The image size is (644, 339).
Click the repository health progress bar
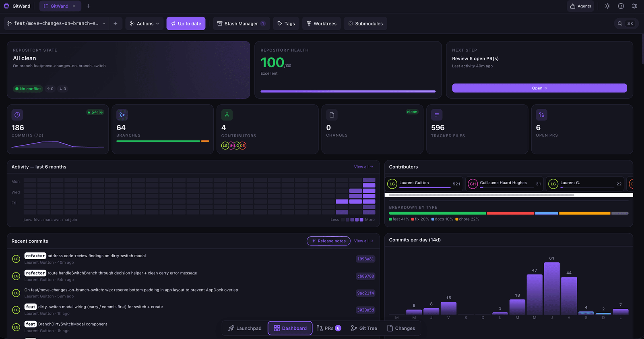(x=348, y=92)
